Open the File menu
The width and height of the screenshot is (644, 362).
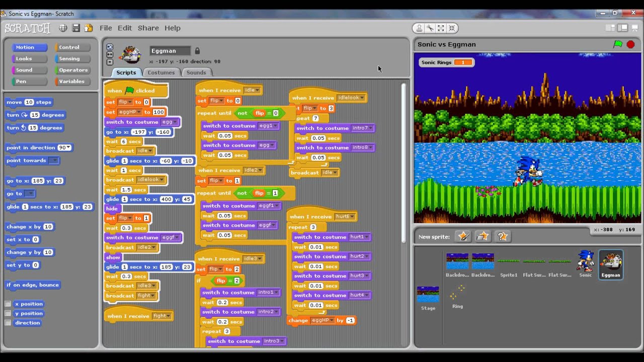[106, 28]
